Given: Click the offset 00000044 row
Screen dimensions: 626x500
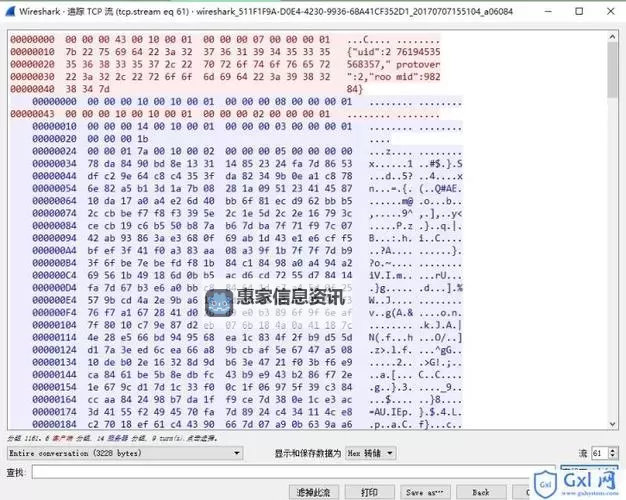Looking at the screenshot, I should pos(247,176).
